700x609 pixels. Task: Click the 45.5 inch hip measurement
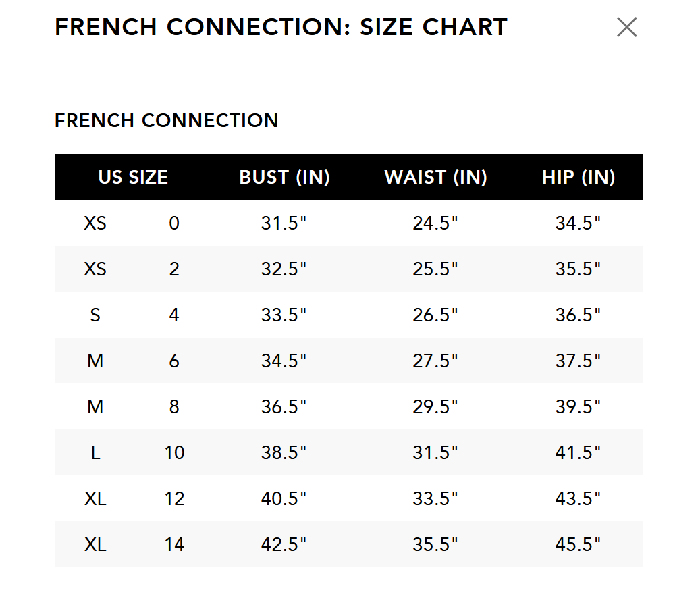[x=578, y=544]
